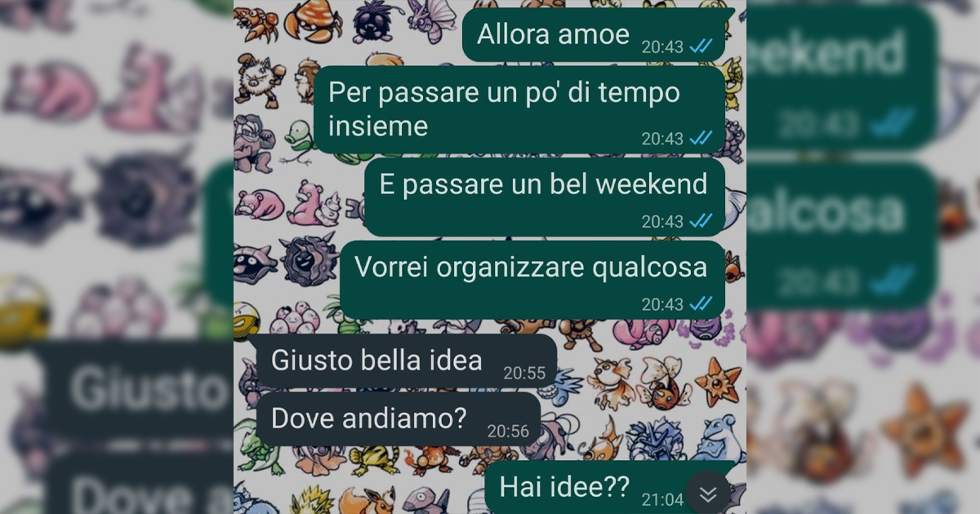Select the "Vorrei organizzare qualcosa" message

532,280
